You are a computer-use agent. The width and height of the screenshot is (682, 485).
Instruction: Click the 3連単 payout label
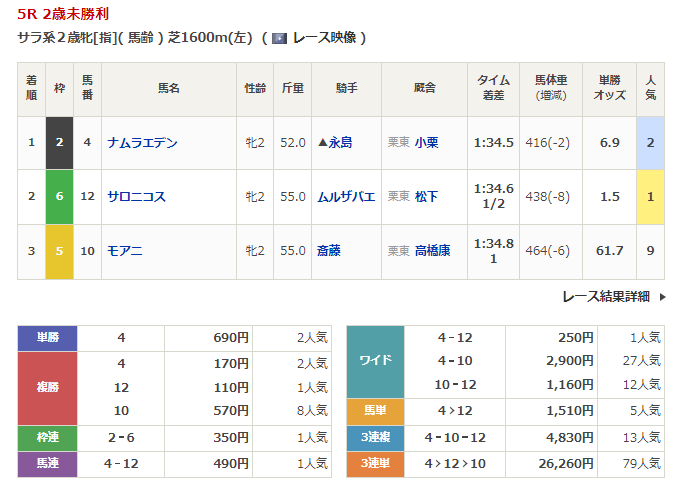(x=375, y=464)
